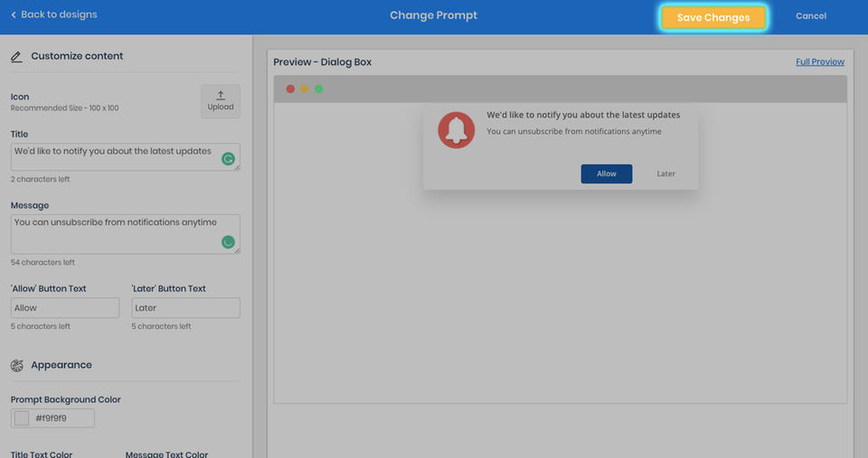
Task: Click the red dot in preview window bar
Action: click(x=290, y=89)
